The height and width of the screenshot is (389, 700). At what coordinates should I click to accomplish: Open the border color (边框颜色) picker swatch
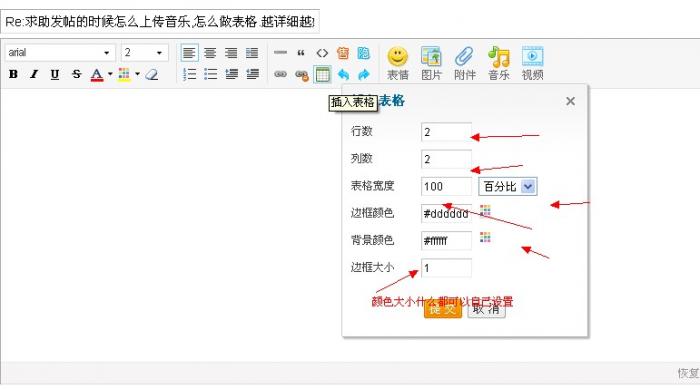click(x=485, y=210)
